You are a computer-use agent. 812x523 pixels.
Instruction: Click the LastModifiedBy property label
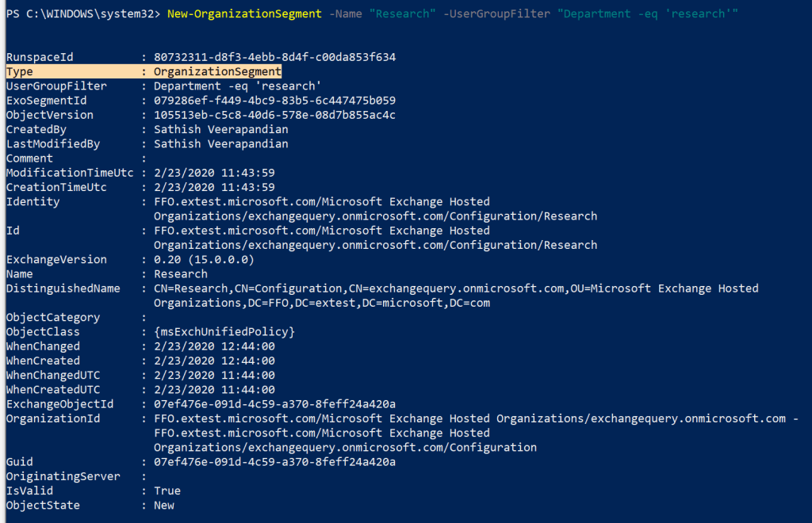tap(52, 144)
